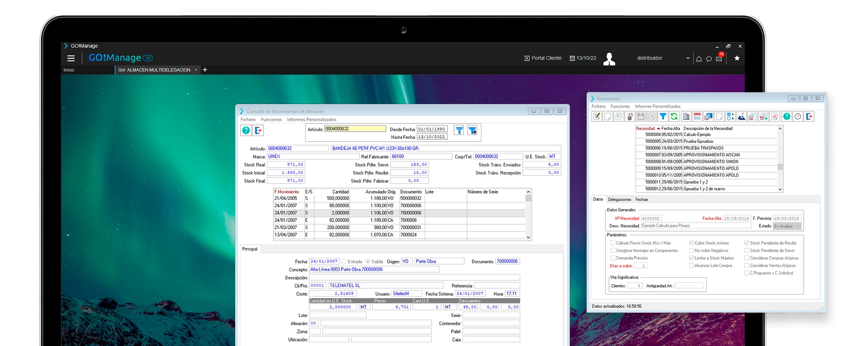
Task: Click the duplicate record icon in Necesidades
Action: pos(618,117)
